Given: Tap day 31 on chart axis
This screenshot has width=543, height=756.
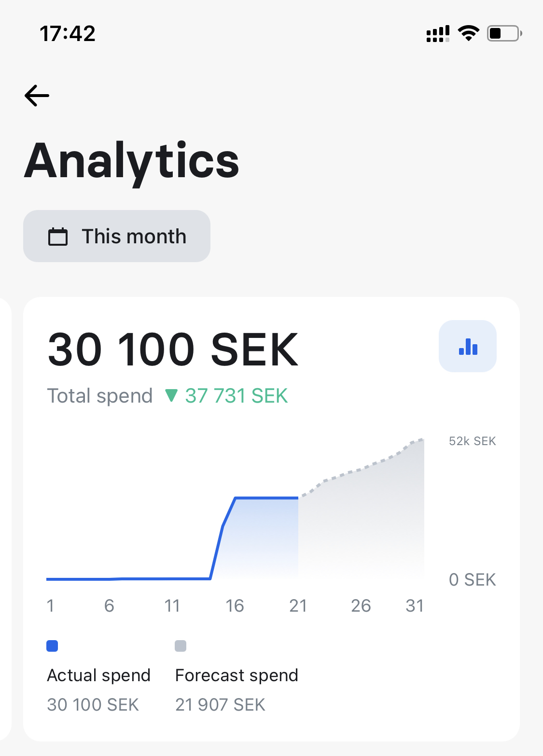Looking at the screenshot, I should pyautogui.click(x=415, y=605).
